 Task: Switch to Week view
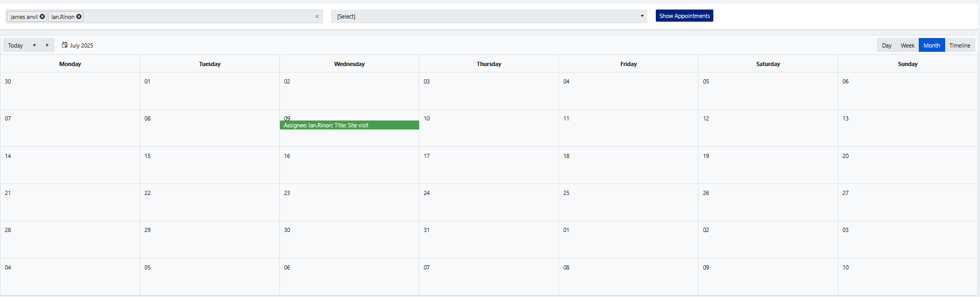point(907,45)
